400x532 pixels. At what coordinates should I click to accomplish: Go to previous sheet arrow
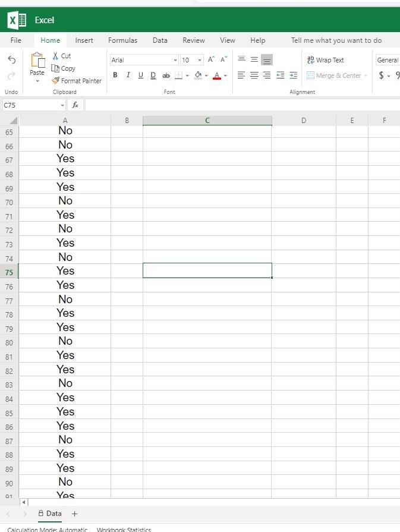click(8, 514)
